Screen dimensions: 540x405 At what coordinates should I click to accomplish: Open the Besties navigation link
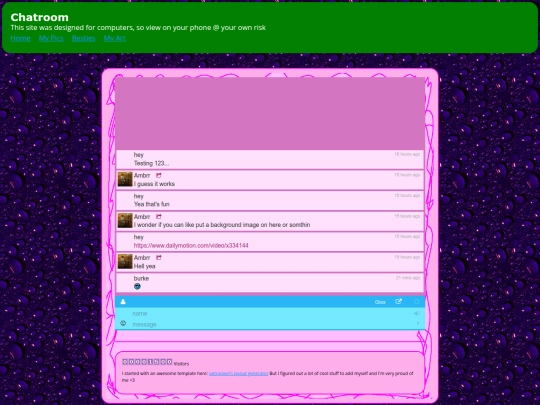[83, 38]
